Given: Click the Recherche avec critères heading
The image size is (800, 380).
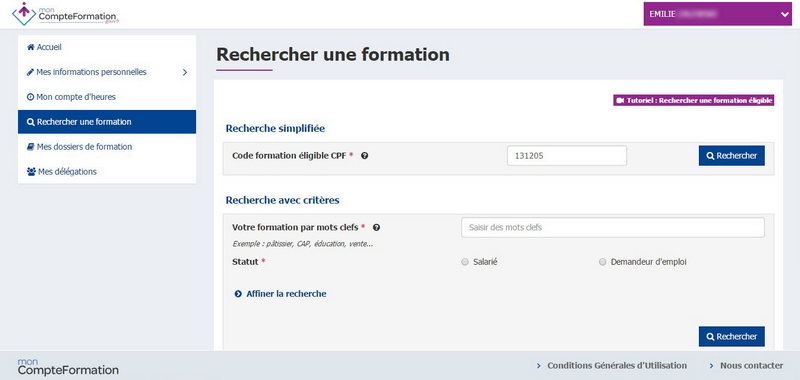Looking at the screenshot, I should [283, 200].
